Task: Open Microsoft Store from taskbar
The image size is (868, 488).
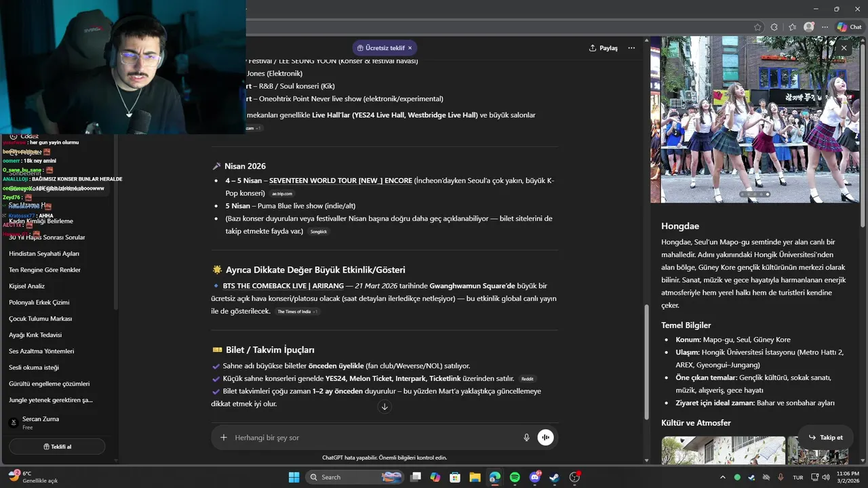Action: [x=455, y=477]
